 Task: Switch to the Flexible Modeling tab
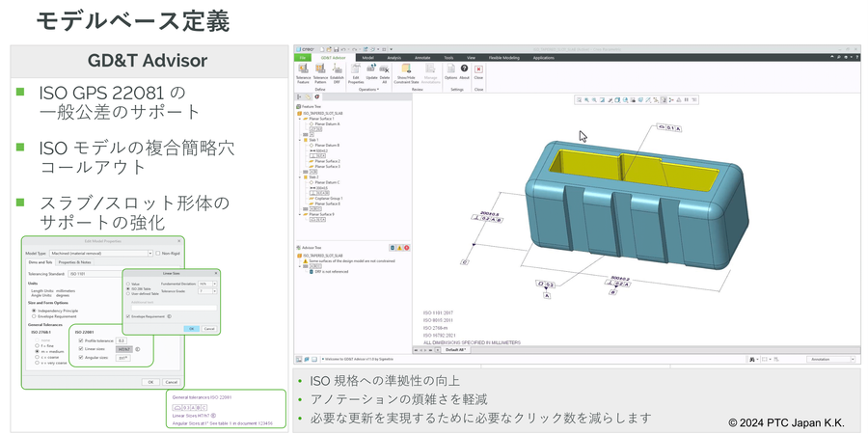coord(503,58)
